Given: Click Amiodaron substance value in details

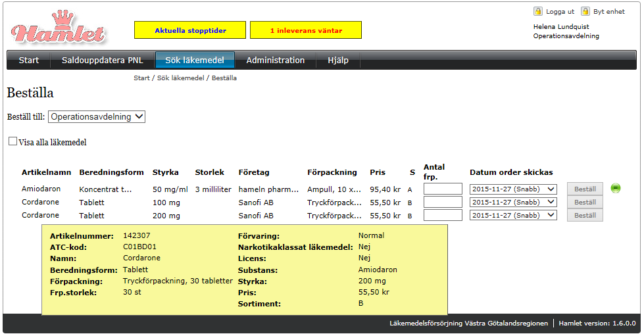Looking at the screenshot, I should (378, 270).
